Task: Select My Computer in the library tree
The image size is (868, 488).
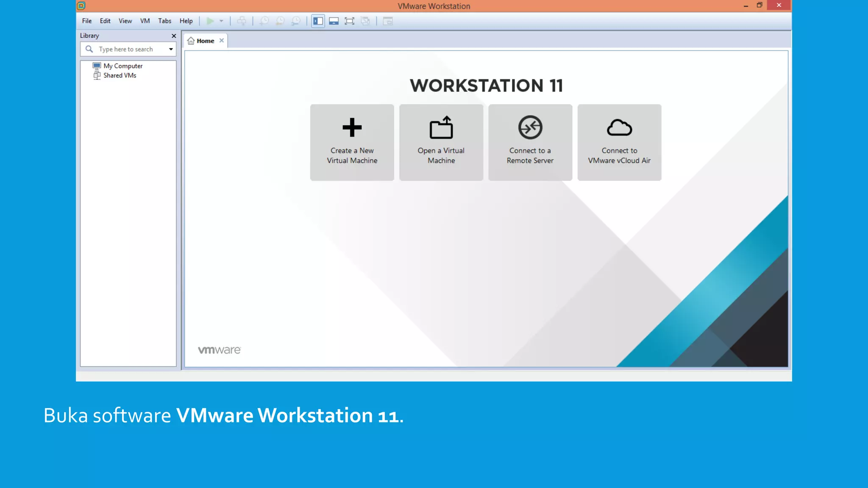Action: click(x=123, y=66)
